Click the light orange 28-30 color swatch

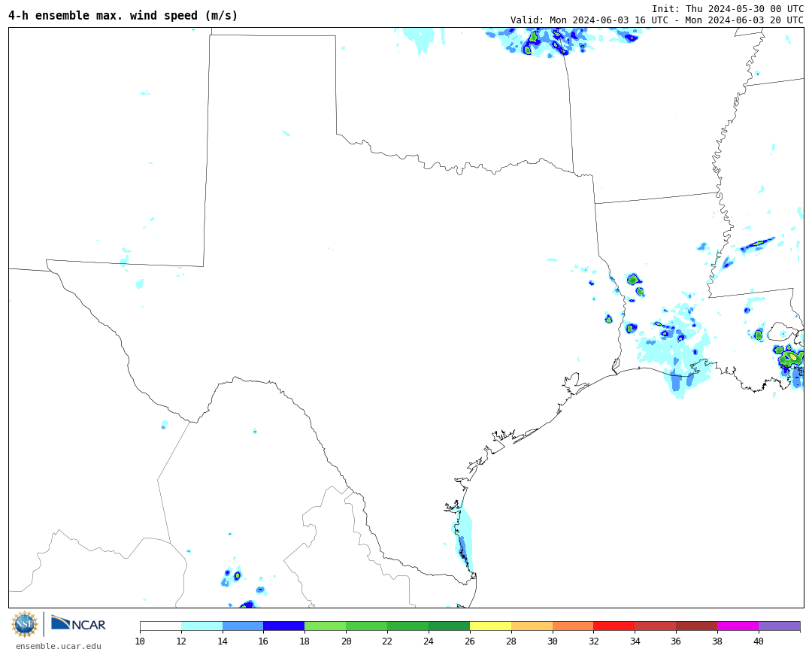[532, 626]
